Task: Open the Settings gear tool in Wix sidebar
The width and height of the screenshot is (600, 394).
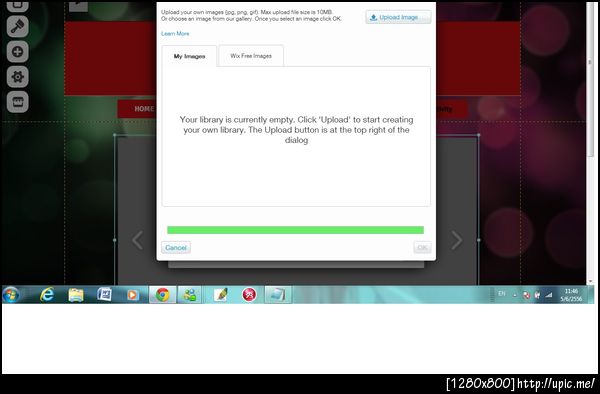Action: pos(18,77)
